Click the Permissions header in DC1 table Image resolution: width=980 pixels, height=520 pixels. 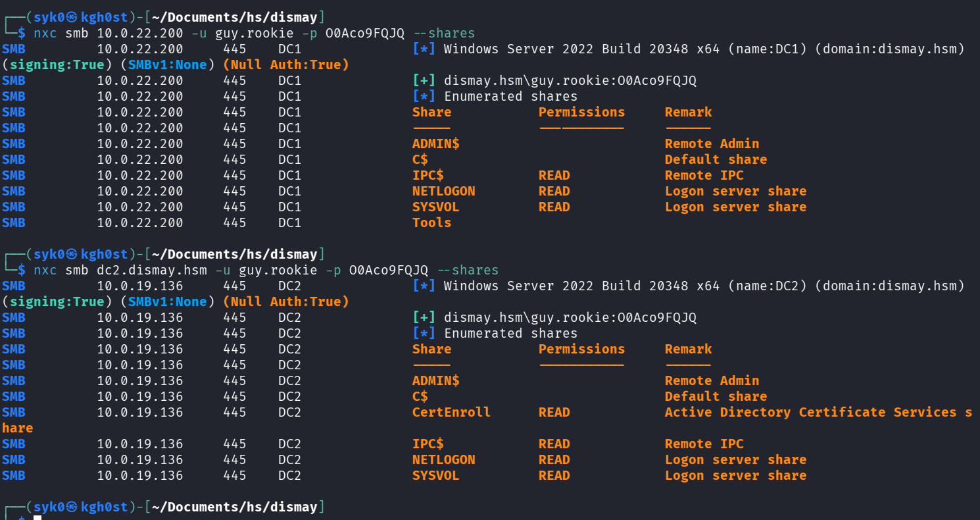tap(581, 112)
